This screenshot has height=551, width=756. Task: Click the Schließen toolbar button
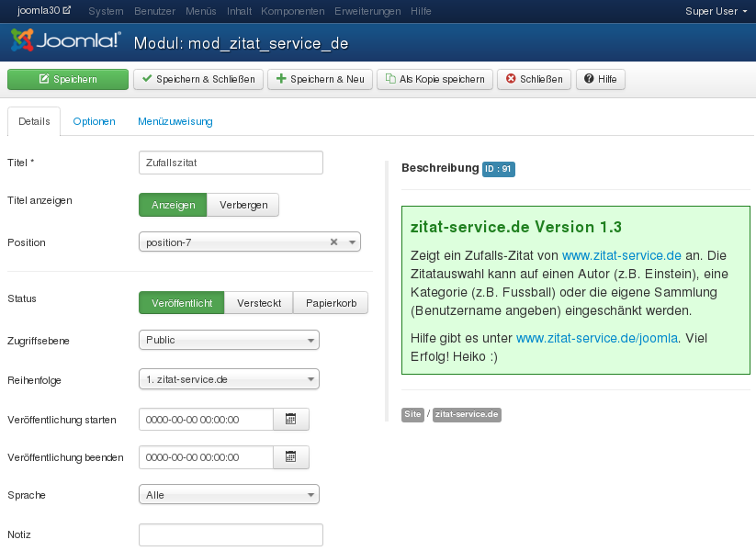535,79
